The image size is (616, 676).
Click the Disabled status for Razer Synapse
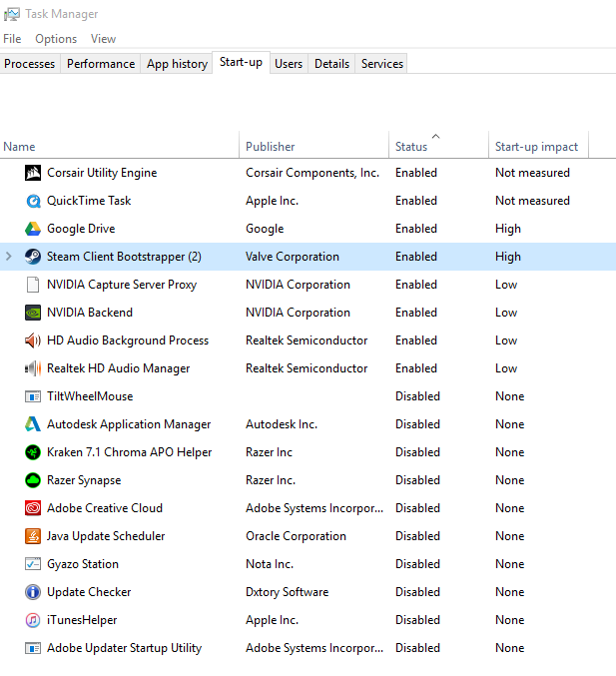[417, 480]
